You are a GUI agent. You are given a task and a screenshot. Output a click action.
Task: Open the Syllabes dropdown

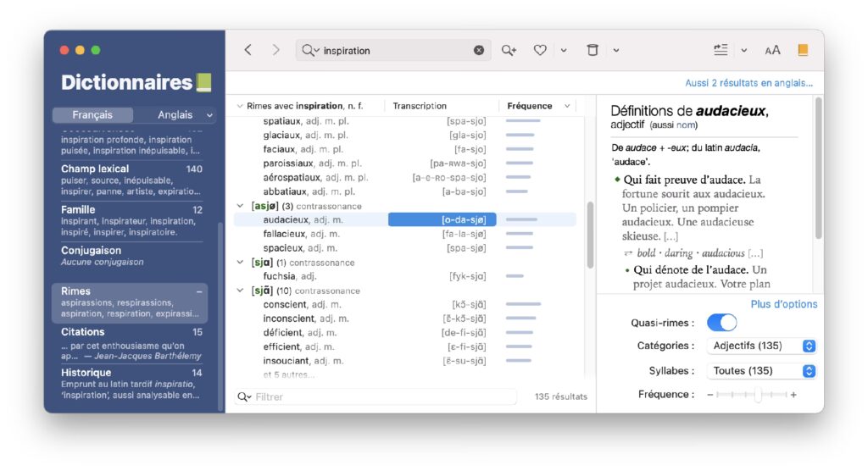click(x=764, y=371)
